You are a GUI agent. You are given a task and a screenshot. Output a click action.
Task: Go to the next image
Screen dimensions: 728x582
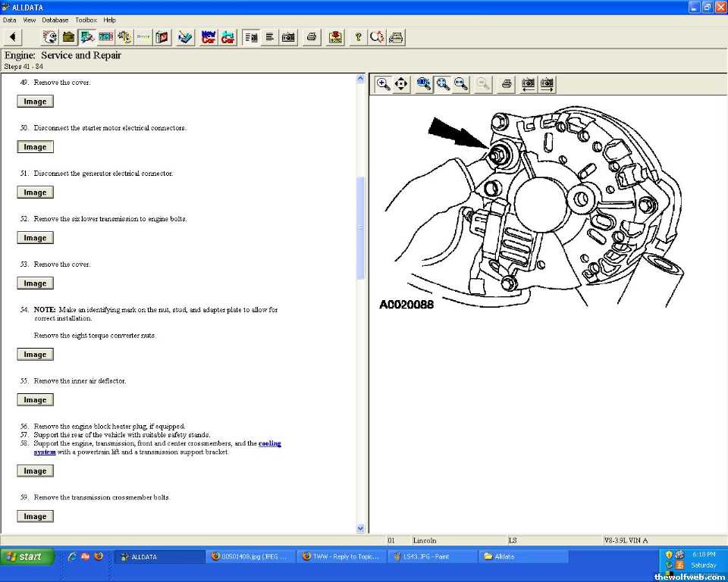(548, 84)
